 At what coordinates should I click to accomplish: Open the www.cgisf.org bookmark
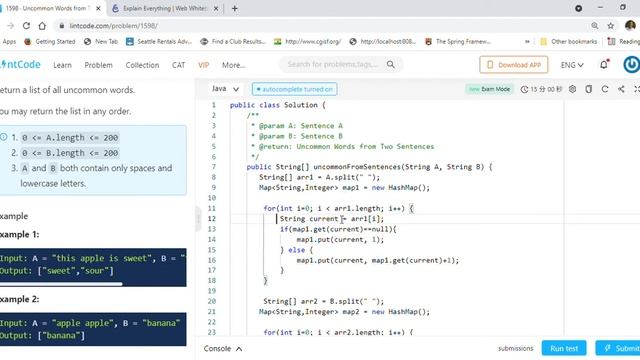[307, 42]
